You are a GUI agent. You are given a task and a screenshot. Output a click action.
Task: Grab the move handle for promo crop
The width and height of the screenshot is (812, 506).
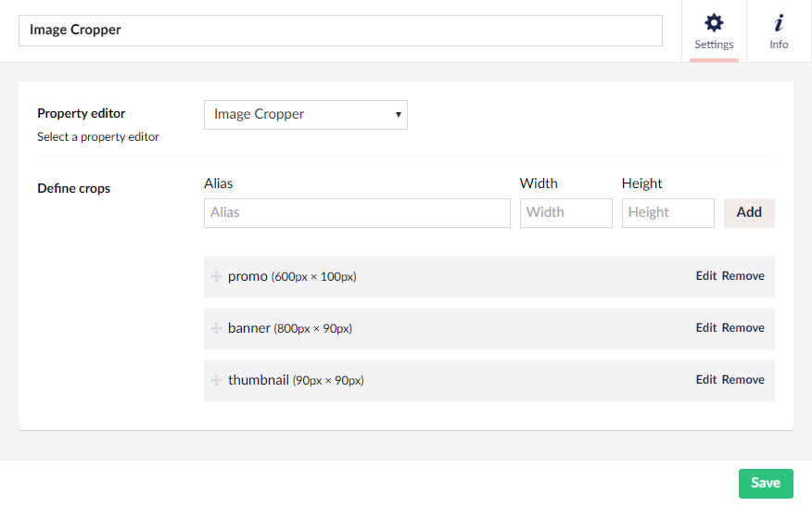click(217, 276)
